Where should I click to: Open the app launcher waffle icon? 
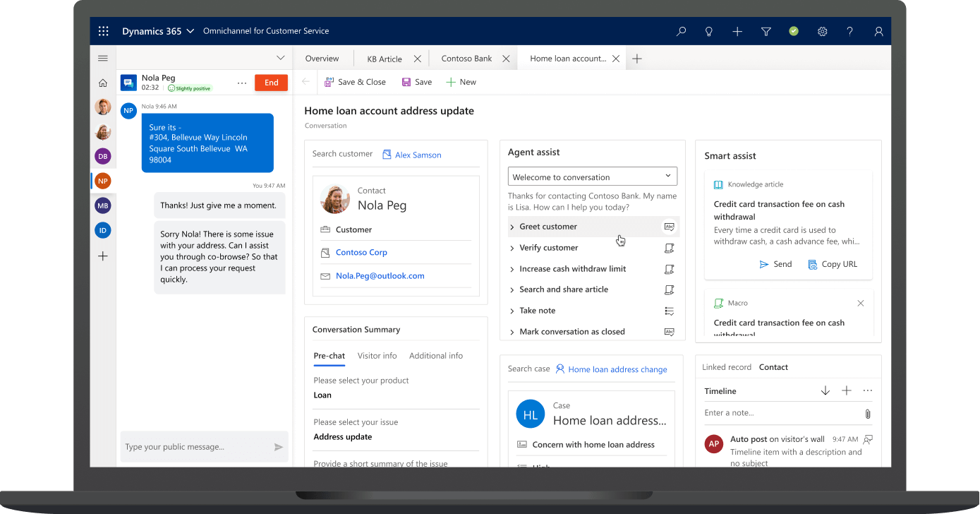coord(104,31)
